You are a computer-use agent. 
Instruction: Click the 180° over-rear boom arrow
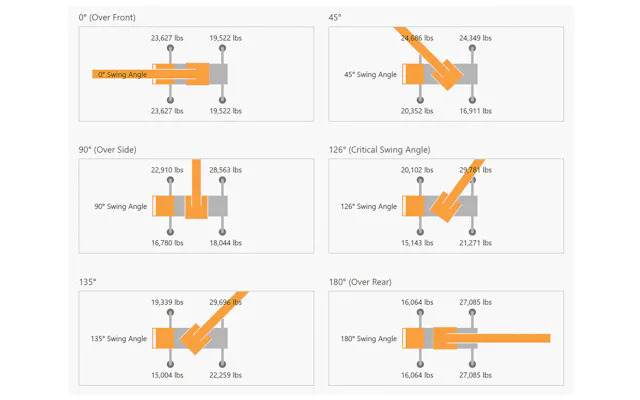pyautogui.click(x=492, y=338)
